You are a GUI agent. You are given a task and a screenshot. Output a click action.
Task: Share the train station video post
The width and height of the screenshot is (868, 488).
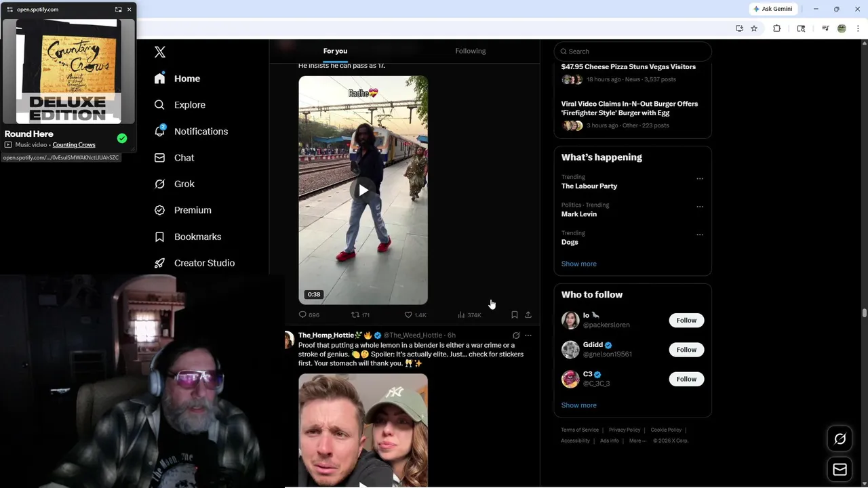[x=528, y=315]
